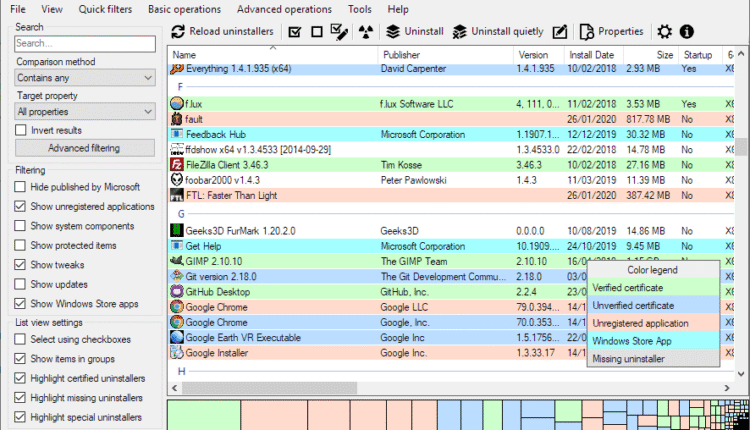Click the deselect-all empty box toolbar icon
The width and height of the screenshot is (750, 430).
(317, 32)
